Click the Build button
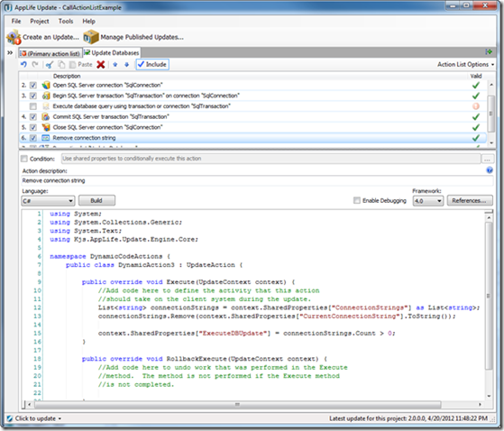Image resolution: width=504 pixels, height=431 pixels. pos(96,200)
